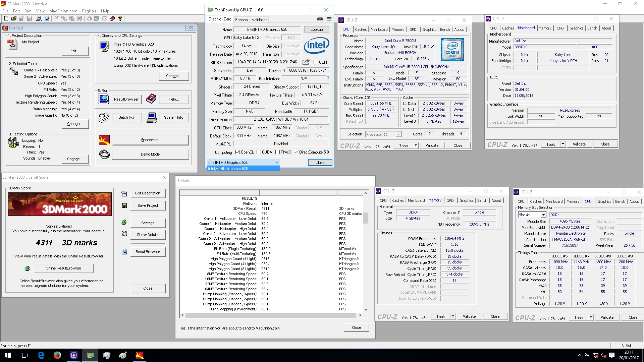Viewport: 644px width, 362px height.
Task: Click the Bus Interface question mark in GPU-Z
Action: 328,78
